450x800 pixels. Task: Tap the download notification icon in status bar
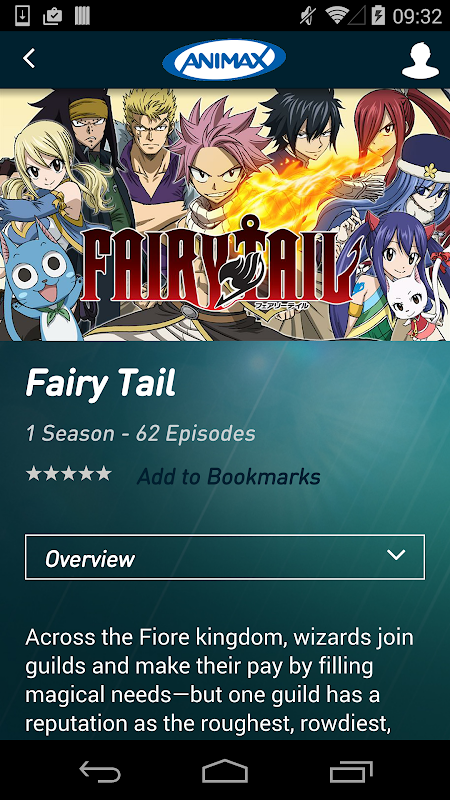pyautogui.click(x=22, y=16)
